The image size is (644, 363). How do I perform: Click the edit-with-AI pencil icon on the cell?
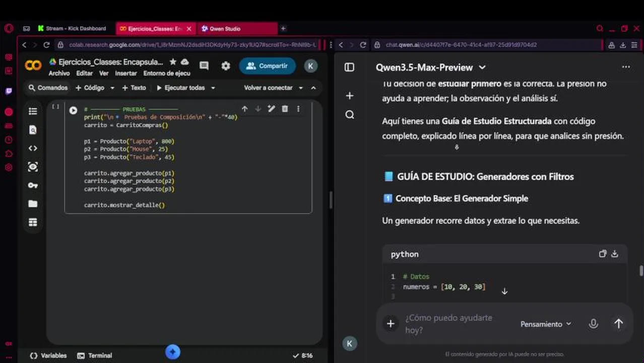tap(272, 109)
